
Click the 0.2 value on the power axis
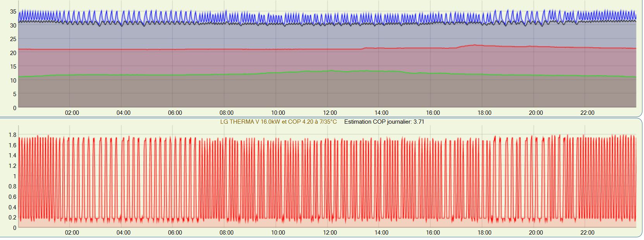tap(12, 218)
